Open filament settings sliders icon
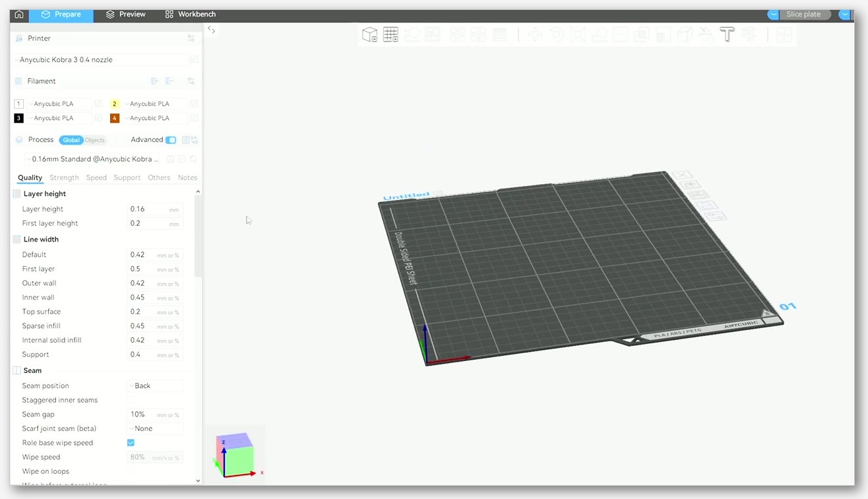 pyautogui.click(x=191, y=81)
